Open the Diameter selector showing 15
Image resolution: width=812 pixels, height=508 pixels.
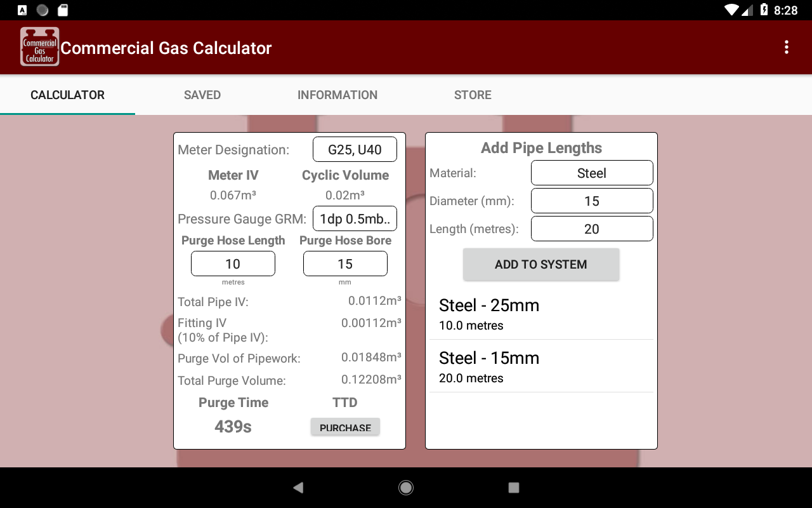pos(591,201)
